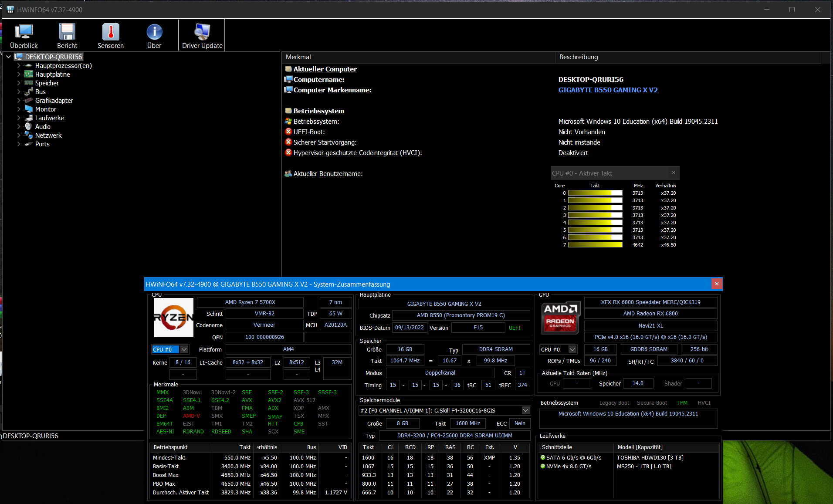Click the Secure Boot indicator label
This screenshot has width=833, height=504.
pos(652,403)
